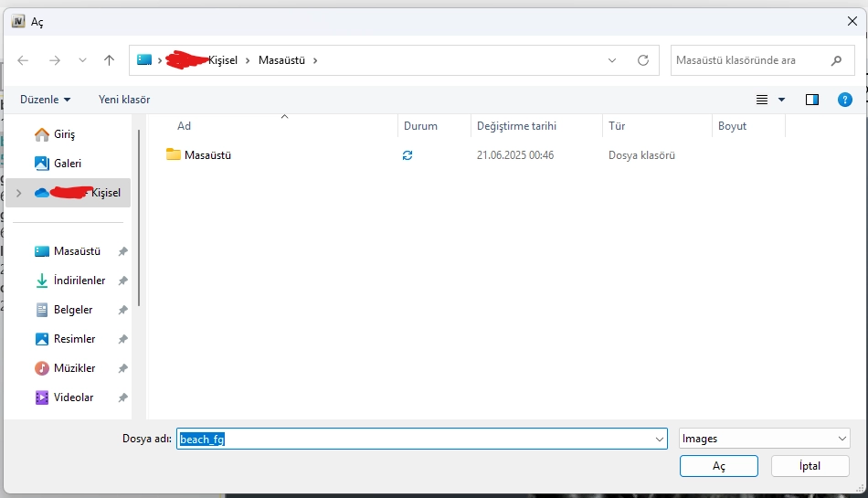Viewport: 868px width, 498px height.
Task: Toggle the preview pane
Action: pyautogui.click(x=812, y=100)
